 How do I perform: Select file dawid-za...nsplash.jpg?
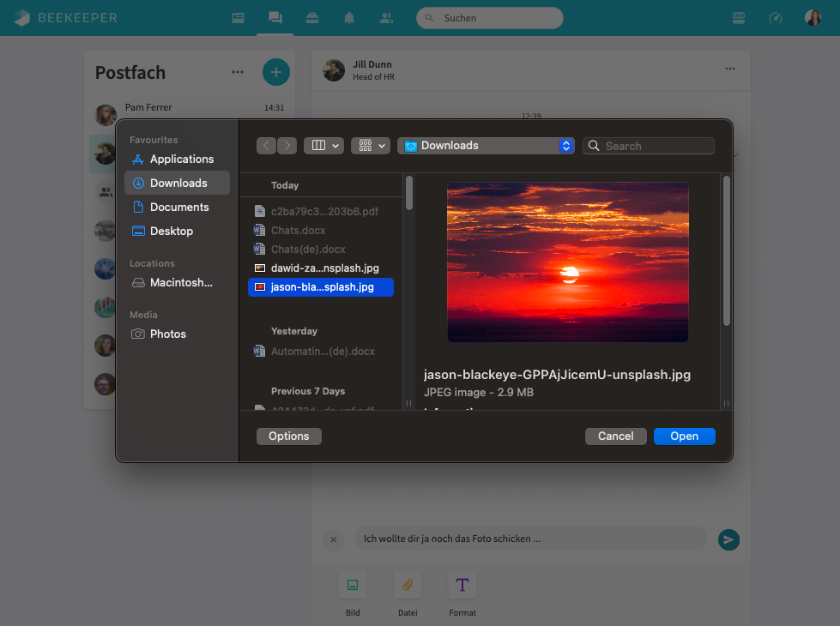coord(321,268)
